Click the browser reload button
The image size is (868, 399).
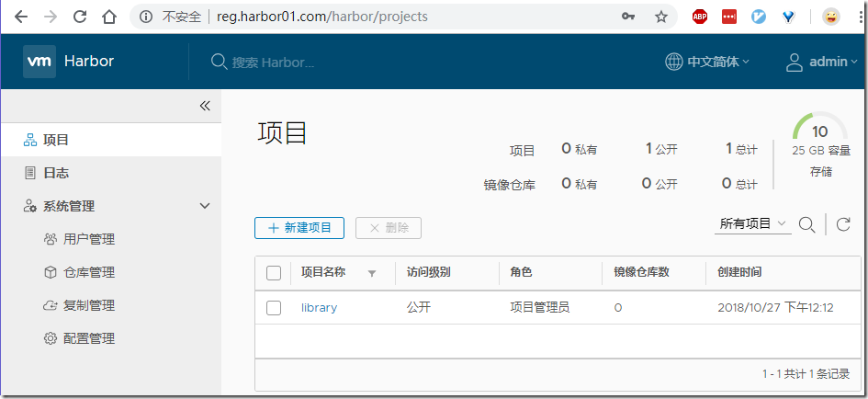point(80,17)
